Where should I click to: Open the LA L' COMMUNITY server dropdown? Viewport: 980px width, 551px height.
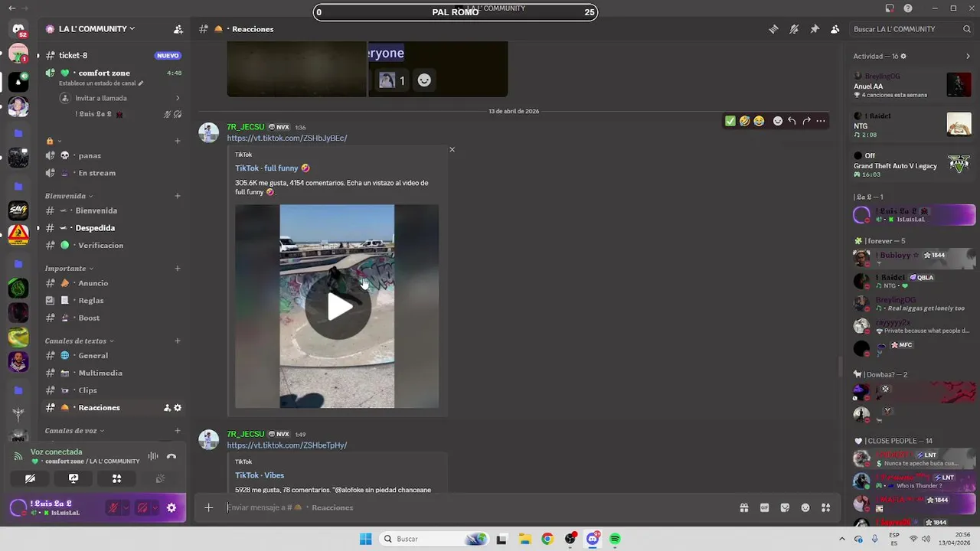pyautogui.click(x=96, y=29)
